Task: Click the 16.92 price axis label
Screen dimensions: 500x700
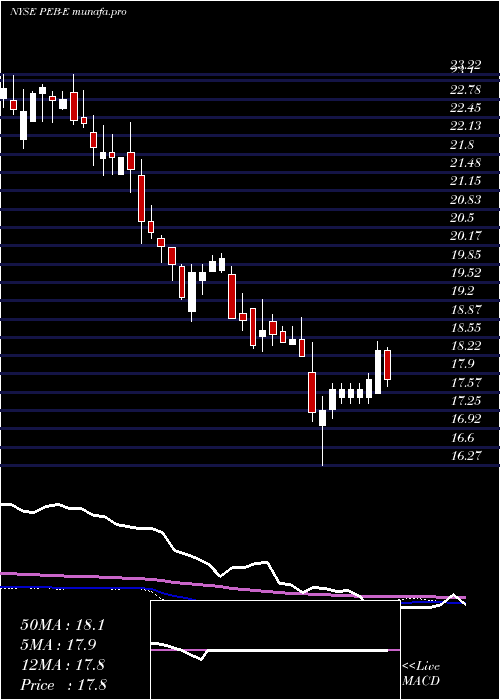Action: [x=466, y=419]
